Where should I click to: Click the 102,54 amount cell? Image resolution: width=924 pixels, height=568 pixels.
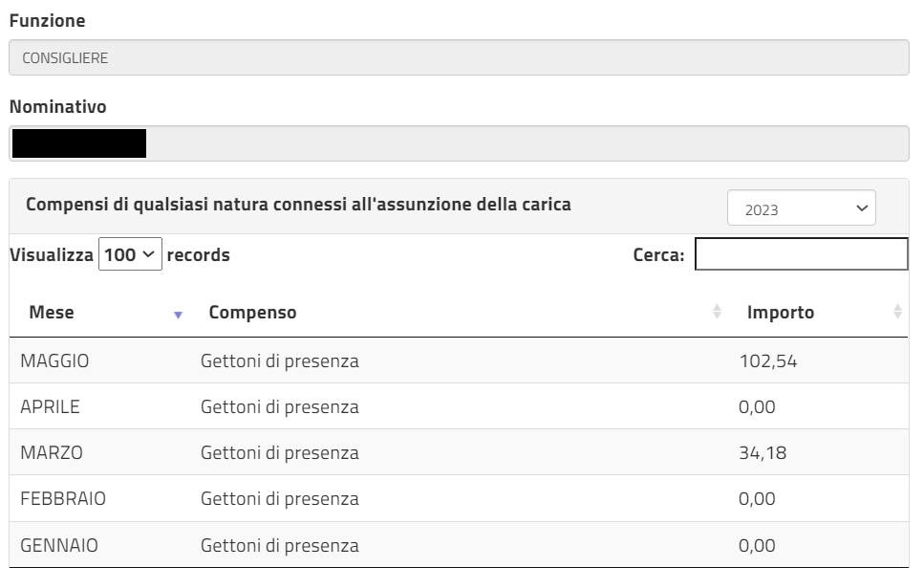click(x=768, y=360)
